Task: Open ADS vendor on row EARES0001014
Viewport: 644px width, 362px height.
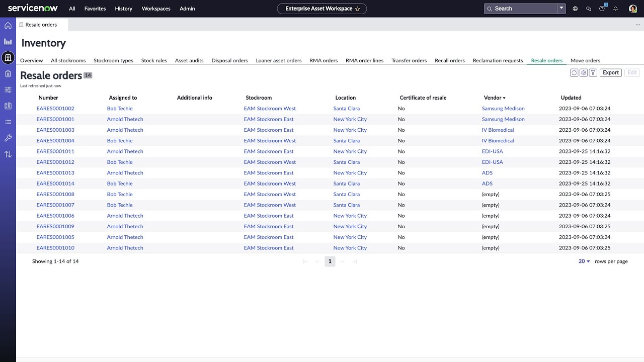Action: tap(487, 184)
